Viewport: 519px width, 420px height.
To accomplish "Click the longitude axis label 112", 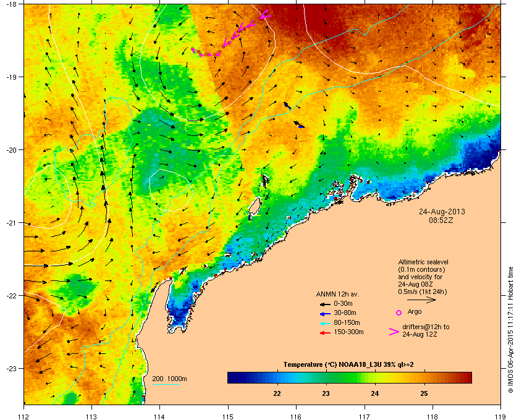I will (23, 416).
